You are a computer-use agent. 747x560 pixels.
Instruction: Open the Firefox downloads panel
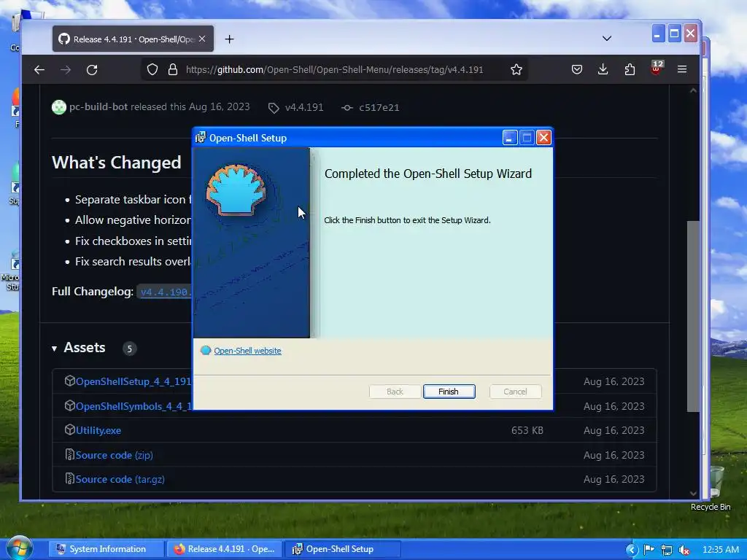click(x=603, y=69)
